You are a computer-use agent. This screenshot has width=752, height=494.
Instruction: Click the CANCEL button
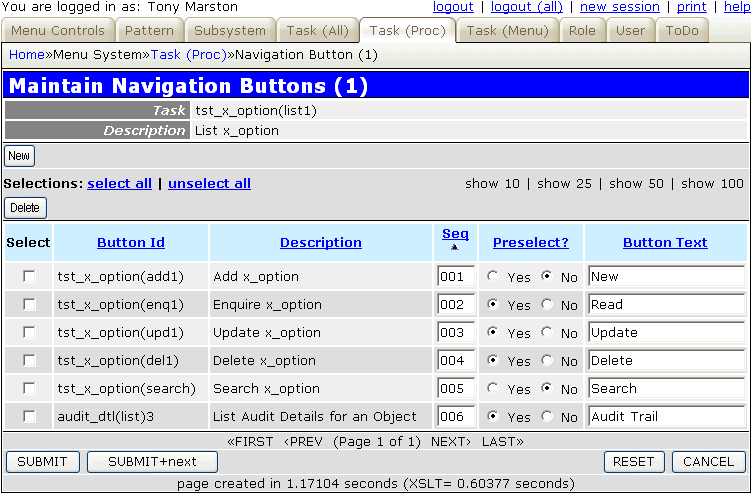coord(708,462)
